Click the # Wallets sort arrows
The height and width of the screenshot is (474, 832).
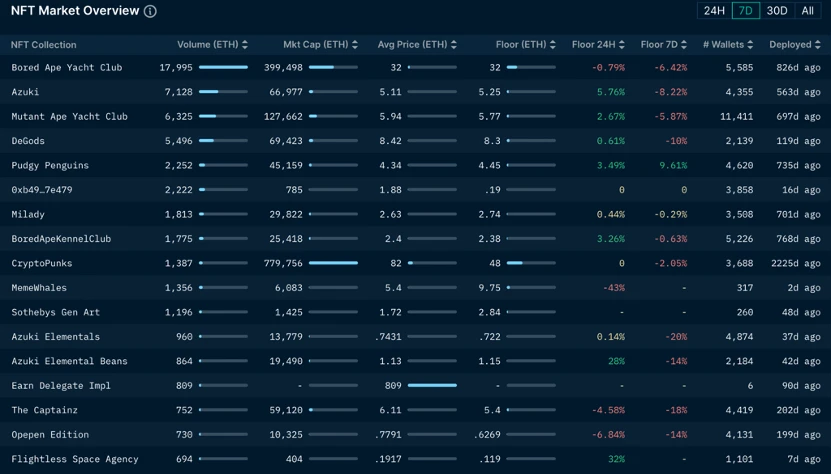coord(750,45)
